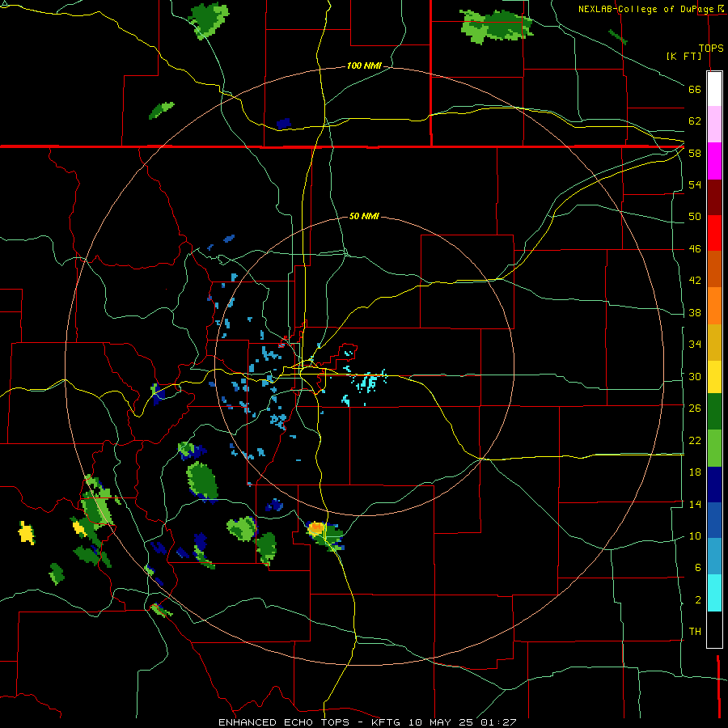Image resolution: width=728 pixels, height=728 pixels.
Task: Click the "54" legend value
Action: point(695,184)
